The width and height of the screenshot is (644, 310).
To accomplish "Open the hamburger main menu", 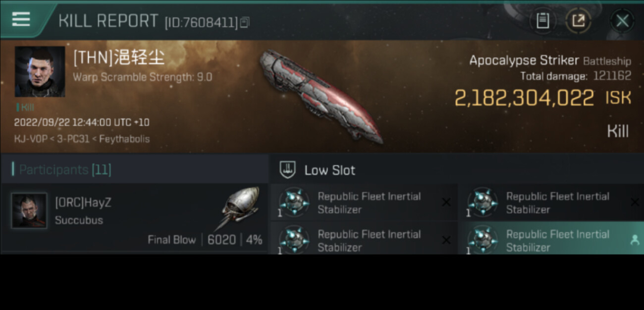I will pos(21,20).
